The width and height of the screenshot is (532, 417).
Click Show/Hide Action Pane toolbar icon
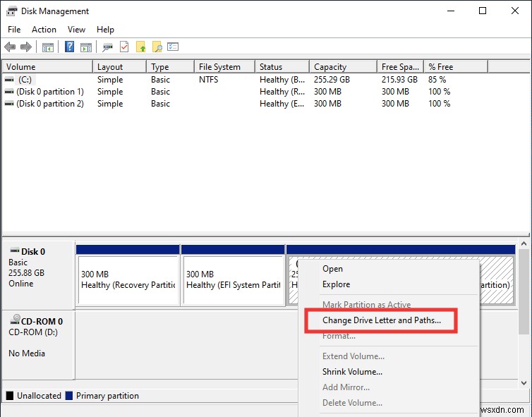86,47
